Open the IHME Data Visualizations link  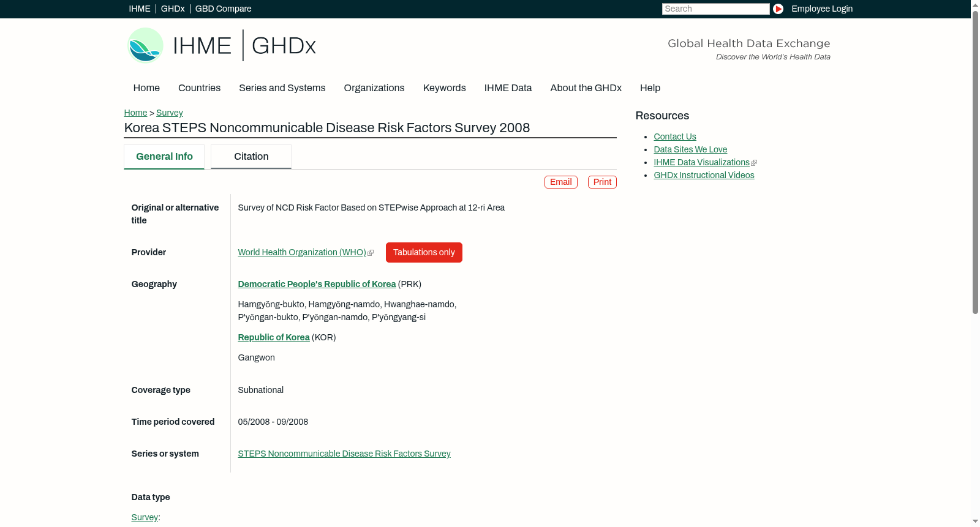(x=701, y=163)
